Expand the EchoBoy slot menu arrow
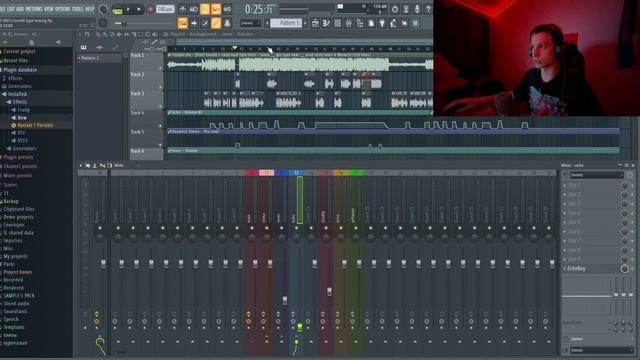The image size is (640, 360). tap(565, 269)
